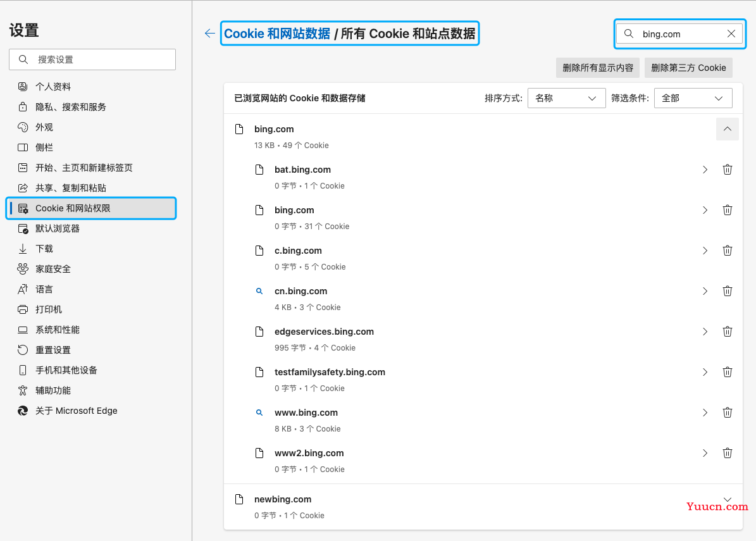Delete the bing.com subdomain entry's cookies with its trash icon
Image resolution: width=756 pixels, height=541 pixels.
coord(728,210)
